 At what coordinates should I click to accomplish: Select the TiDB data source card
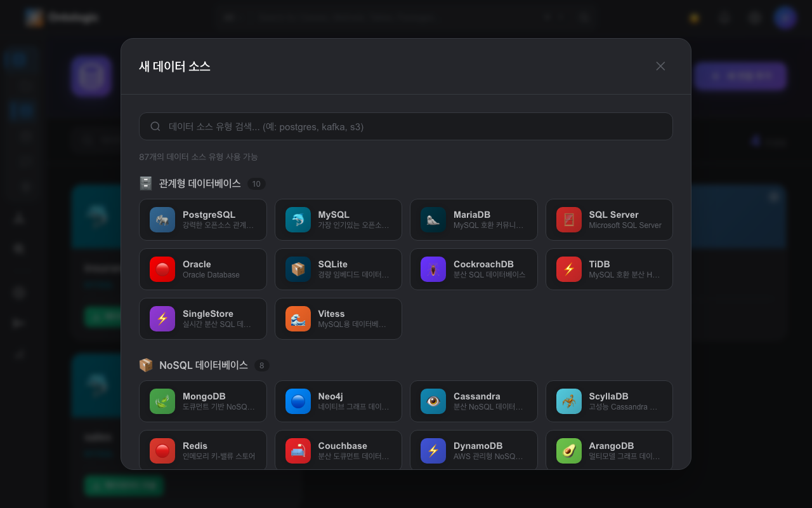[x=609, y=269]
